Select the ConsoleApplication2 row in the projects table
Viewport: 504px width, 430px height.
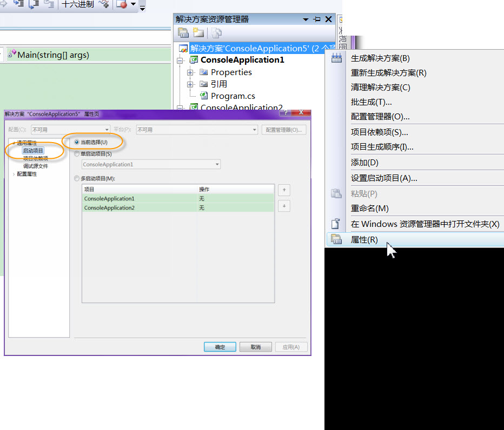pyautogui.click(x=178, y=208)
